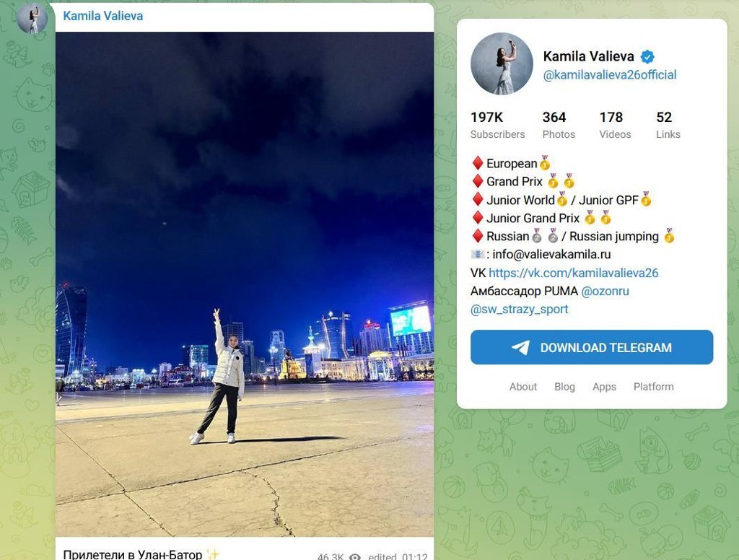
Task: Open the @sw_strazy_sport mention link
Action: 520,309
